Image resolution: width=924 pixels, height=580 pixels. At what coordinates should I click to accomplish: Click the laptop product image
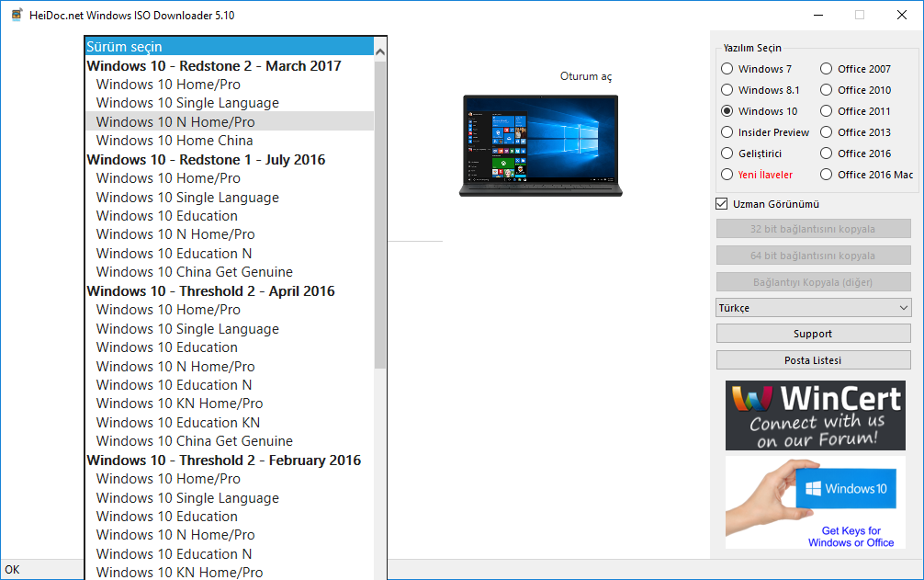pos(540,144)
